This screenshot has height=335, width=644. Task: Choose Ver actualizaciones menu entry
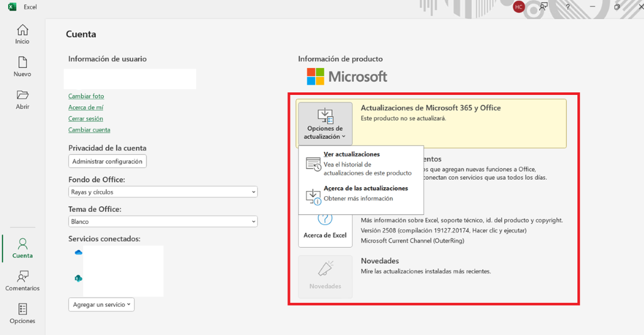[361, 163]
